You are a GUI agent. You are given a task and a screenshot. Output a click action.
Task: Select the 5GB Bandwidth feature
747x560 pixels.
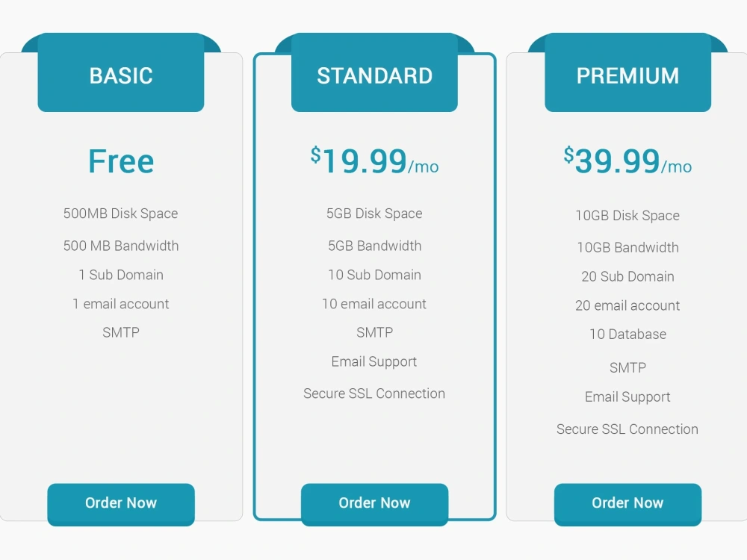point(373,246)
